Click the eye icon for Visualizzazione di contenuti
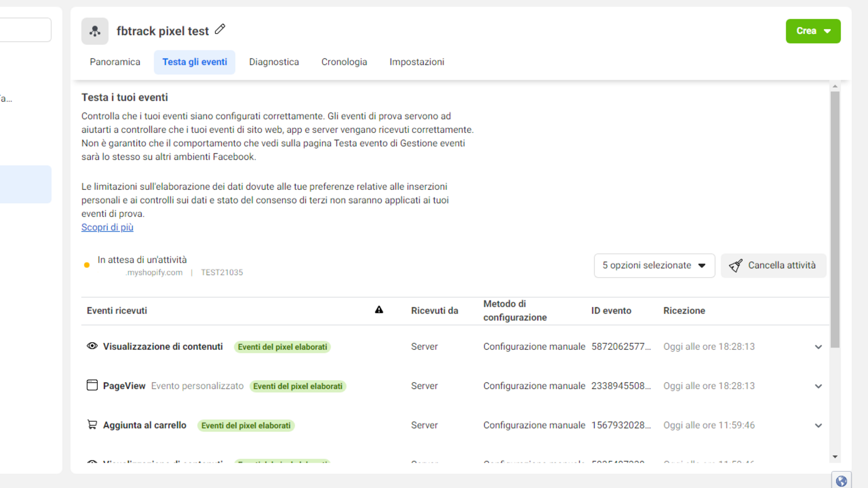This screenshot has width=868, height=488. click(92, 346)
